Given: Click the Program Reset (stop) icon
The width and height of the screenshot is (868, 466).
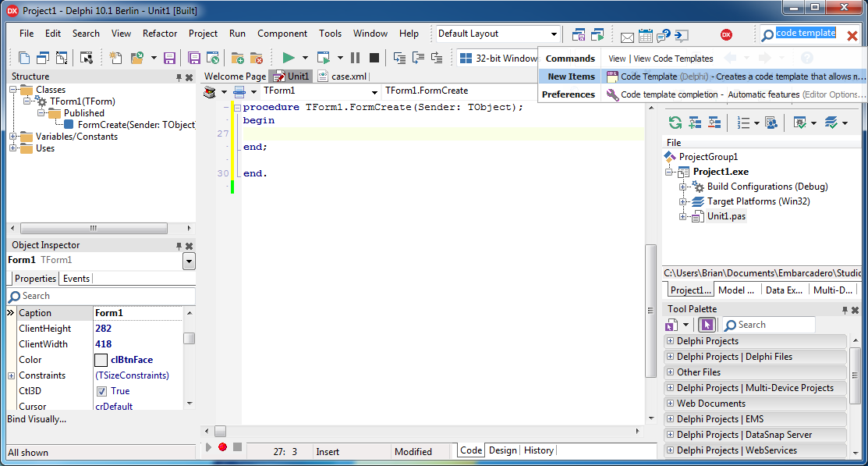Looking at the screenshot, I should click(x=373, y=58).
